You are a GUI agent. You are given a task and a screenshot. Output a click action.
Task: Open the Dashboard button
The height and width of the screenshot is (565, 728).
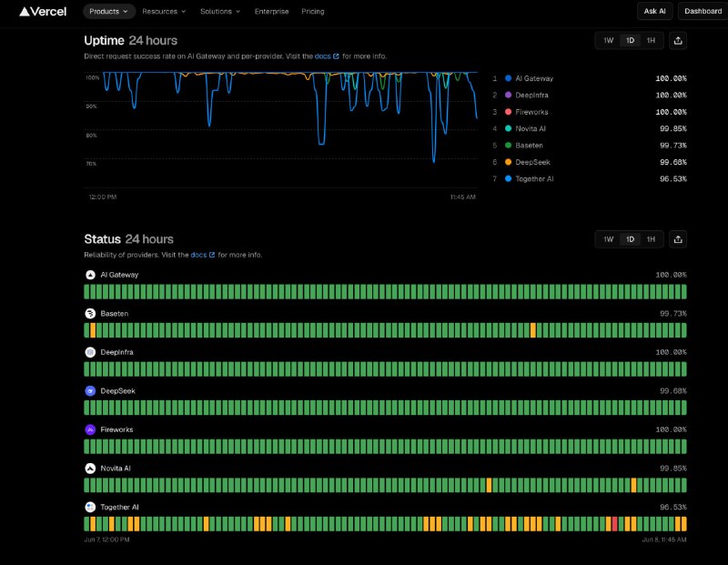(703, 11)
